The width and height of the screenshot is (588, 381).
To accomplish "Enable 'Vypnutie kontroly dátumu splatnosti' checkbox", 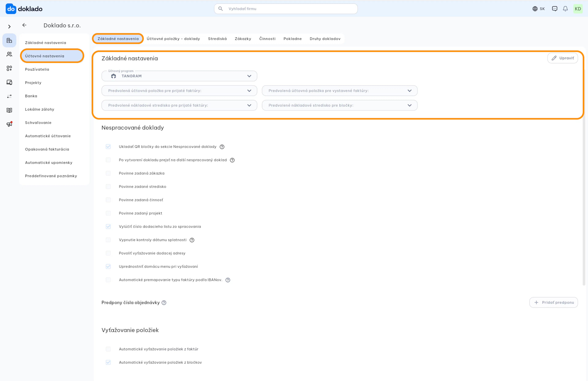I will pos(108,240).
